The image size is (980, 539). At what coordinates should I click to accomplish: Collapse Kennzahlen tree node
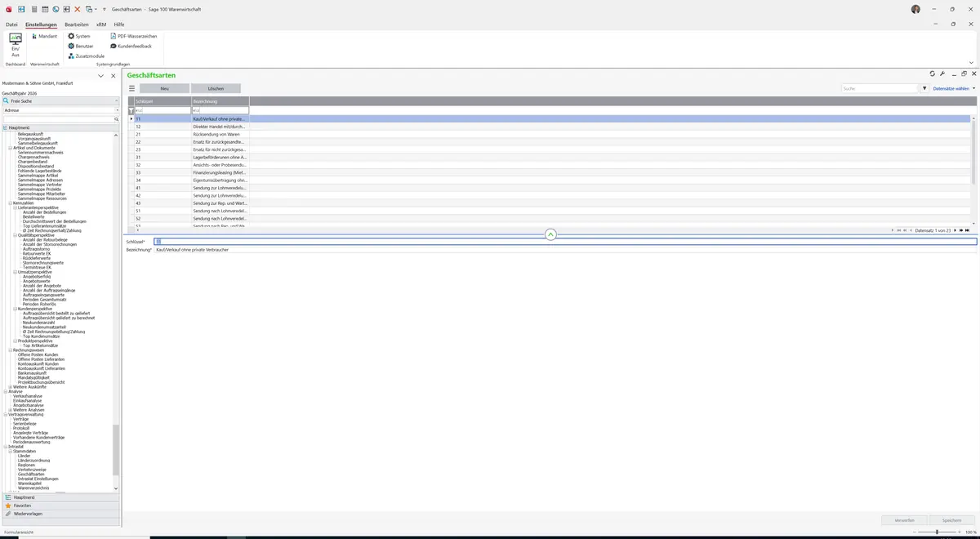pos(11,203)
